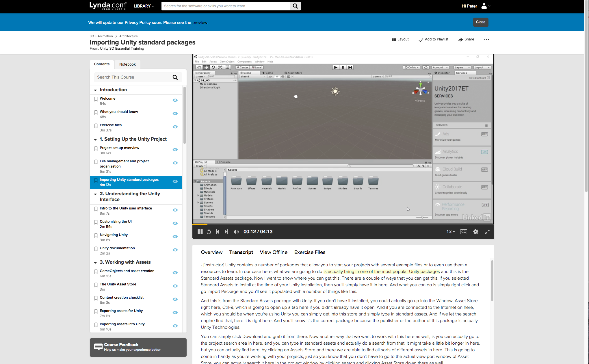This screenshot has height=364, width=589.
Task: Toggle watched eye for Welcome
Action: [x=175, y=100]
